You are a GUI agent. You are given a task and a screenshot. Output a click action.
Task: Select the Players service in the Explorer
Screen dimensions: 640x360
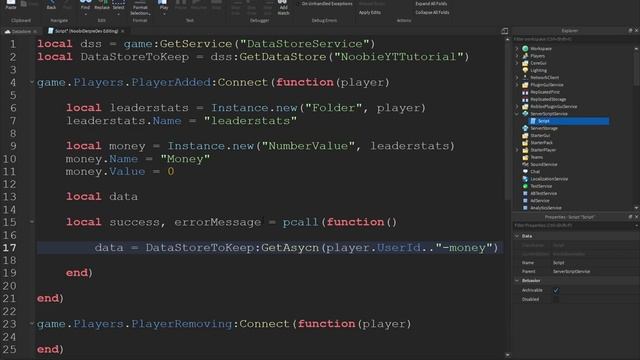pyautogui.click(x=537, y=56)
